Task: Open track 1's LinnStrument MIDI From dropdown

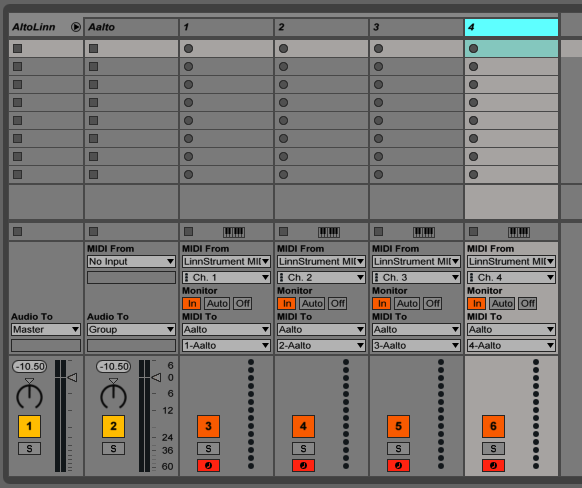Action: 226,262
